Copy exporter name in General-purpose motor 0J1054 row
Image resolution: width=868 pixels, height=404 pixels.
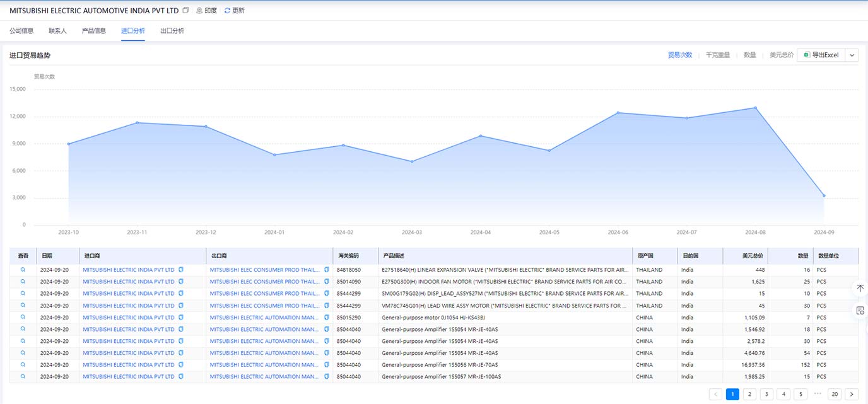[327, 317]
